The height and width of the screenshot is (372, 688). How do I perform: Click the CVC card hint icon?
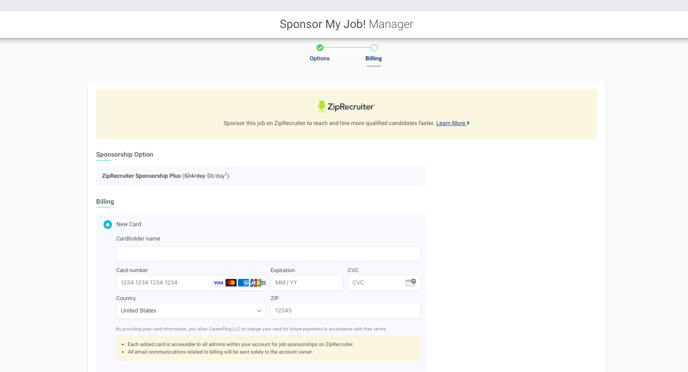tap(411, 283)
